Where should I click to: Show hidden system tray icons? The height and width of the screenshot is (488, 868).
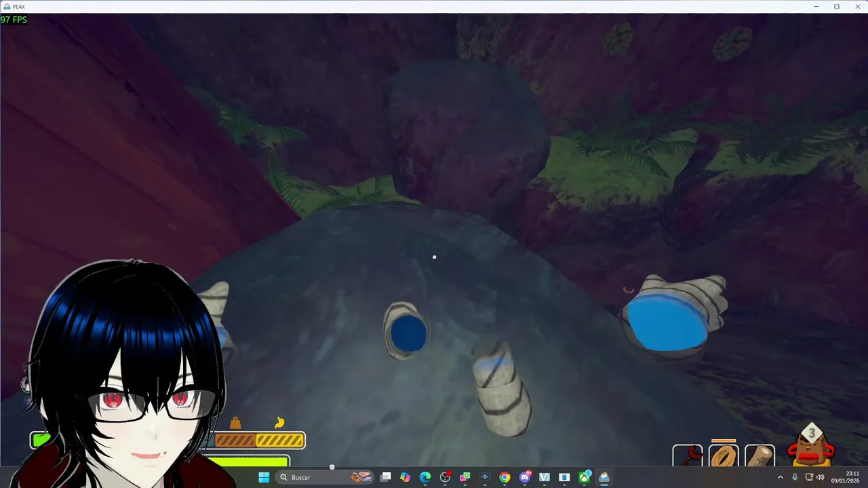[x=780, y=477]
